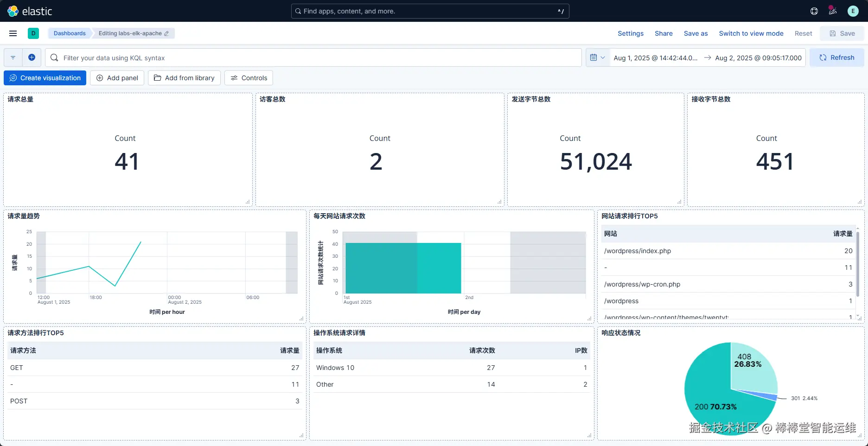The width and height of the screenshot is (868, 446).
Task: Edit dashboard title via pencil icon
Action: coord(166,33)
